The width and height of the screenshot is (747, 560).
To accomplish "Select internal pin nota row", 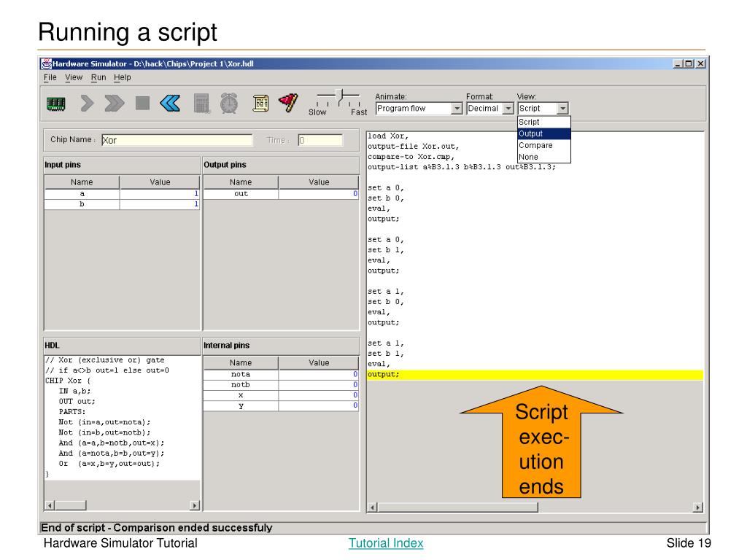I will point(281,375).
